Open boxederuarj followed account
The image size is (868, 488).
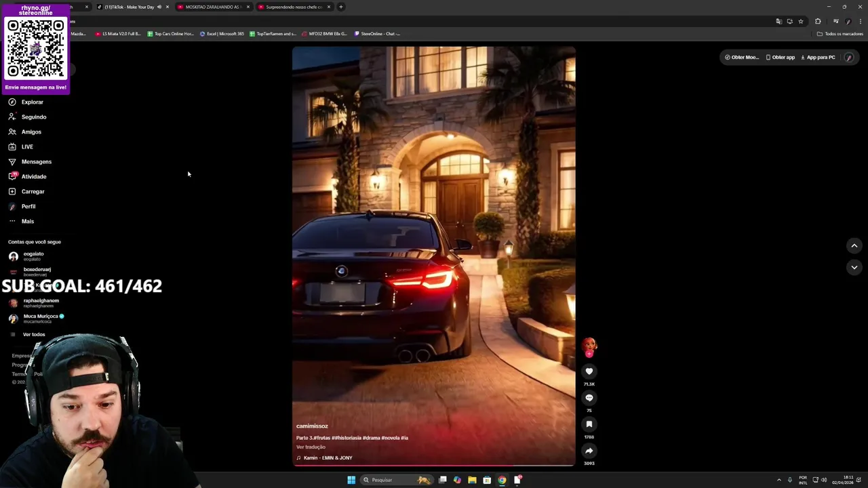click(31, 271)
